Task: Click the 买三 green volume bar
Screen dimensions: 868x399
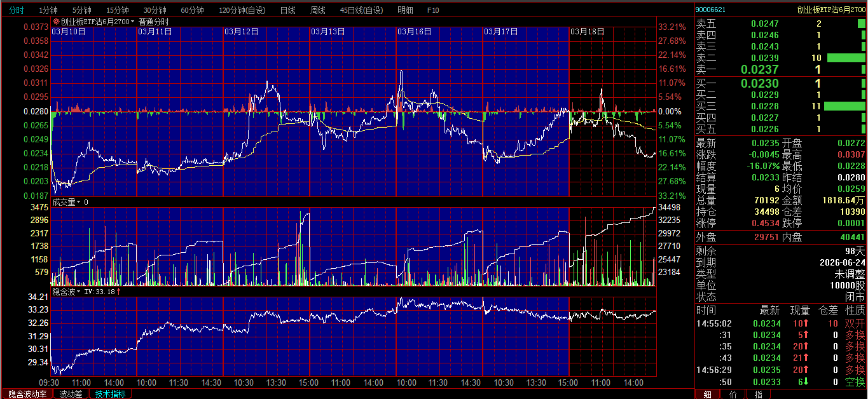Action: point(844,106)
